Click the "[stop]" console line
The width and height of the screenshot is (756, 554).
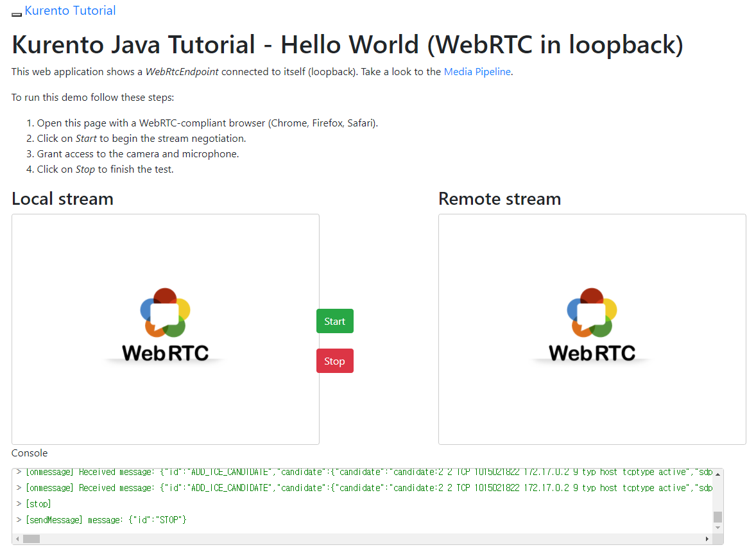click(x=38, y=504)
